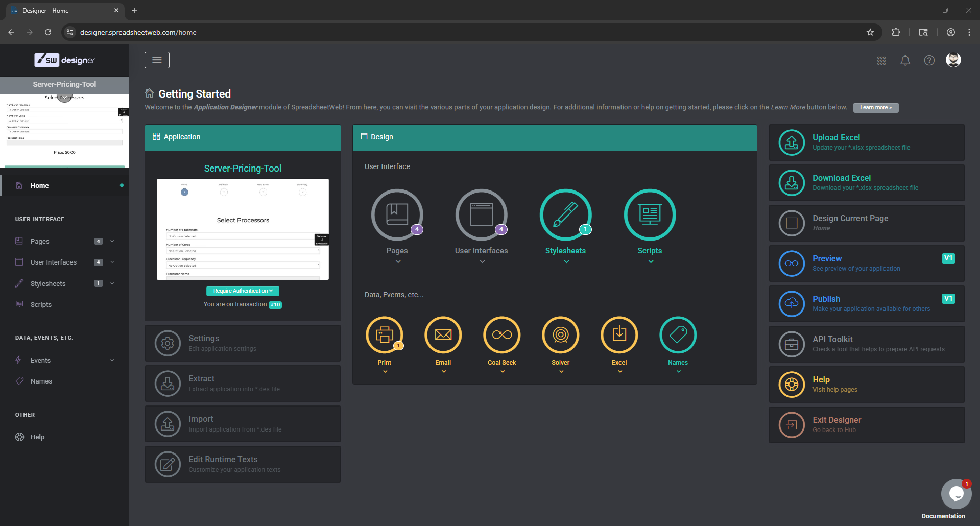
Task: Expand the Events section in the sidebar
Action: [112, 360]
